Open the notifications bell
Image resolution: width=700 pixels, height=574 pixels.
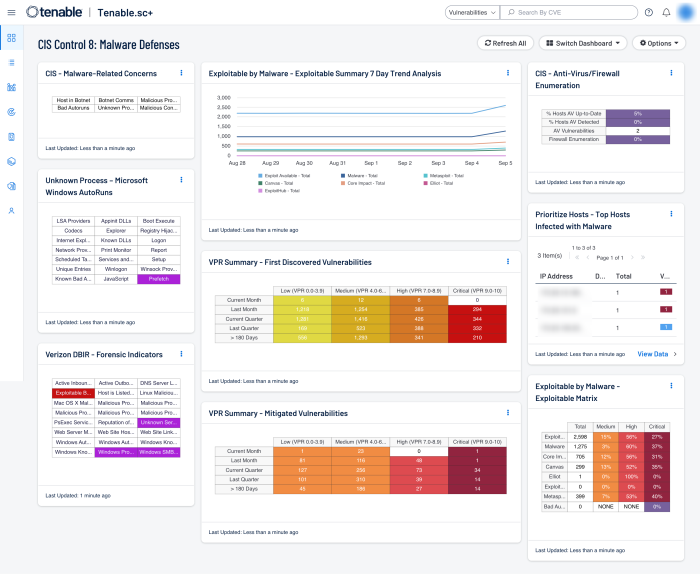click(x=666, y=12)
